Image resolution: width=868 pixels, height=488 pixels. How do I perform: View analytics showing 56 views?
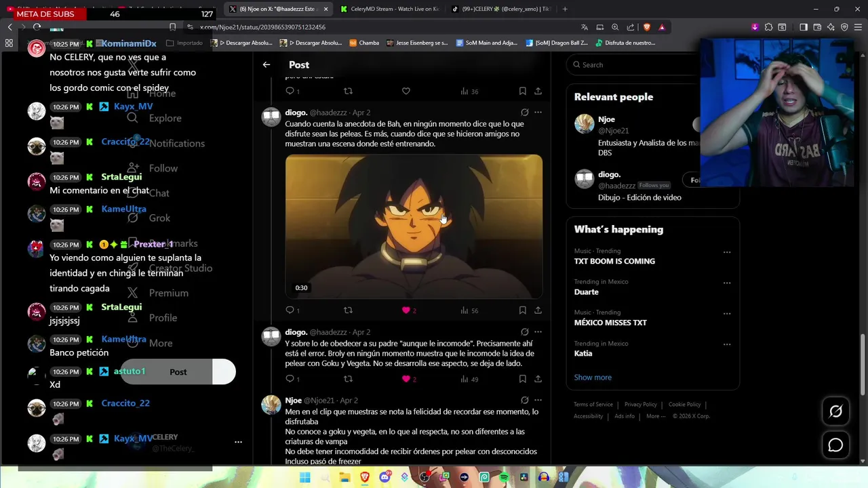[469, 310]
